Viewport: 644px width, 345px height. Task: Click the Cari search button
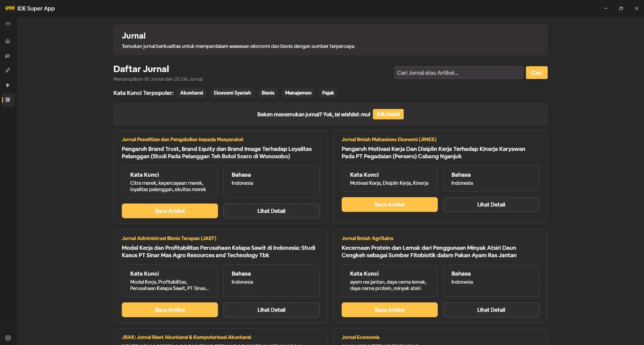537,73
